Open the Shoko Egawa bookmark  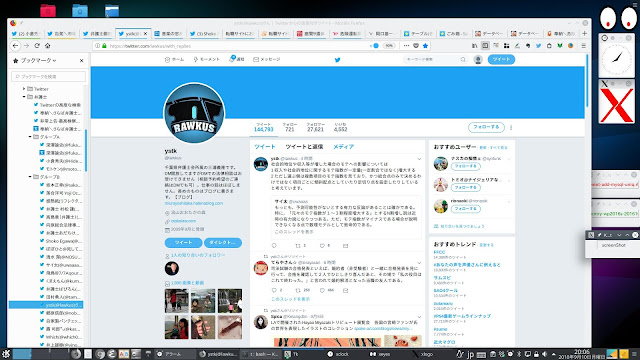click(63, 241)
